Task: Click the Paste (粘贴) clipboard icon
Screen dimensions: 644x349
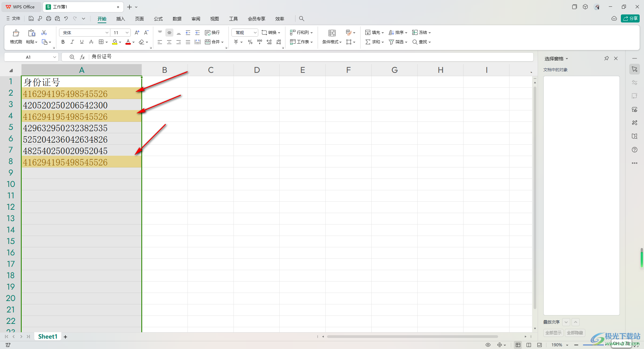Action: (32, 33)
